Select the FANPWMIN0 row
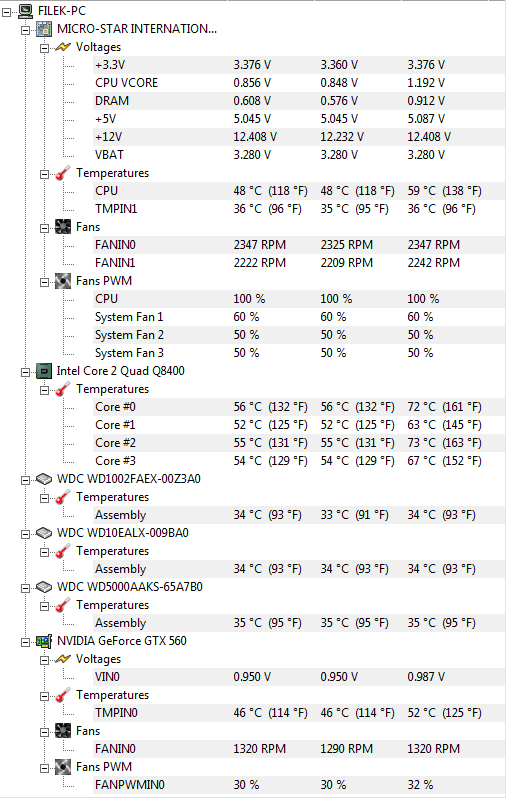Viewport: 506px width, 798px height. click(x=297, y=785)
